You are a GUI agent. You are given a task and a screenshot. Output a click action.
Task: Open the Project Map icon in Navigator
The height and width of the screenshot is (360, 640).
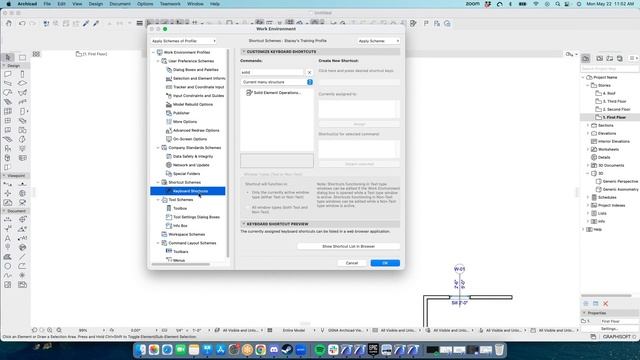pos(586,58)
